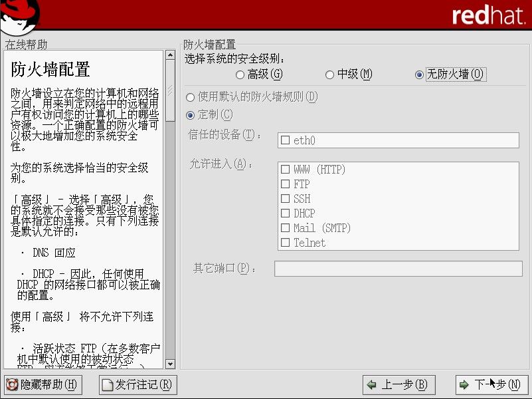Toggle the DHCP checkbox
The image size is (532, 399).
pos(286,213)
